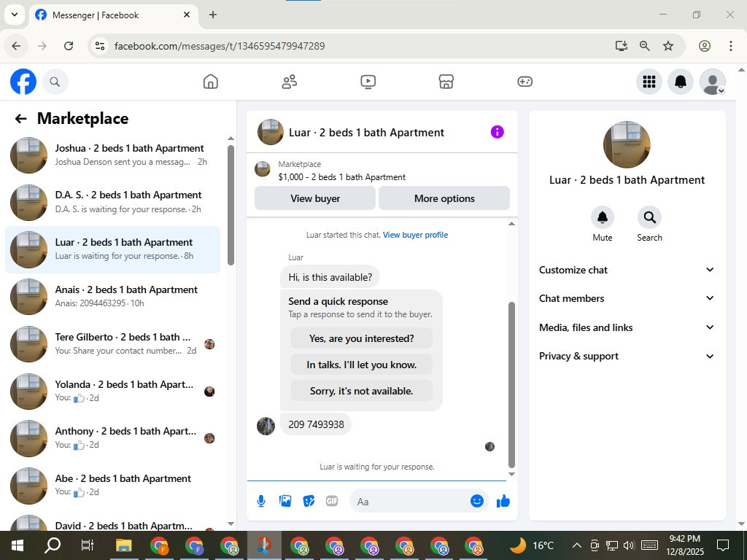Click the Facebook search magnifier icon
Viewport: 747px width, 560px height.
pyautogui.click(x=55, y=82)
